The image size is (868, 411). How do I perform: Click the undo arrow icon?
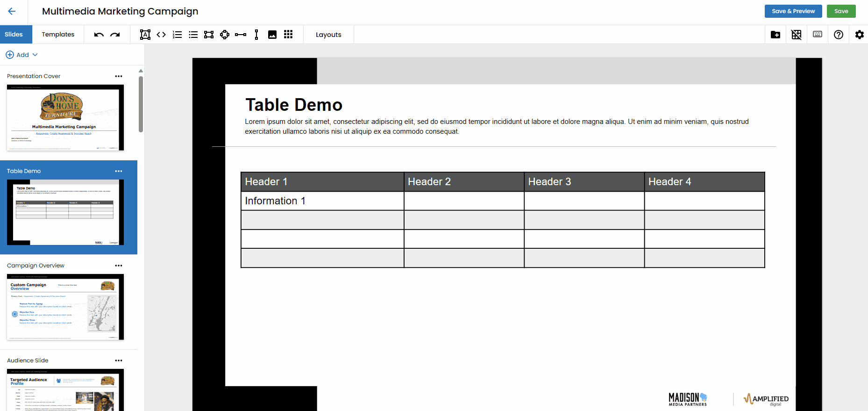coord(99,35)
